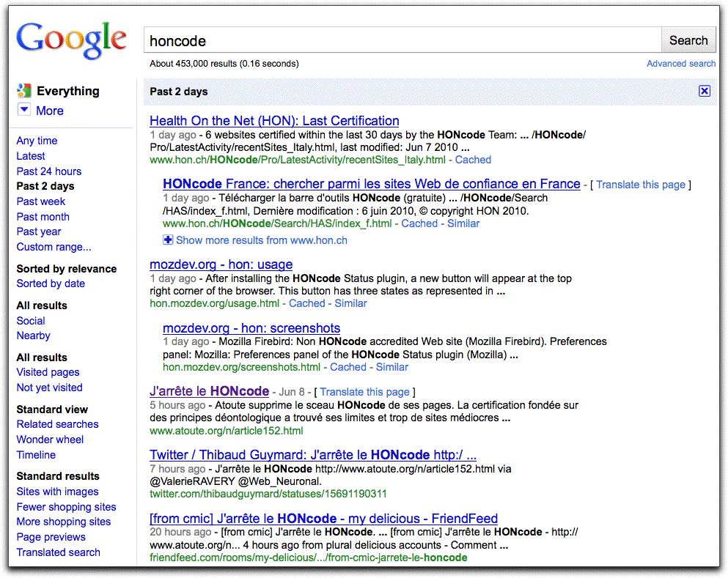Open Wonder wheel view
The height and width of the screenshot is (578, 728).
click(50, 440)
